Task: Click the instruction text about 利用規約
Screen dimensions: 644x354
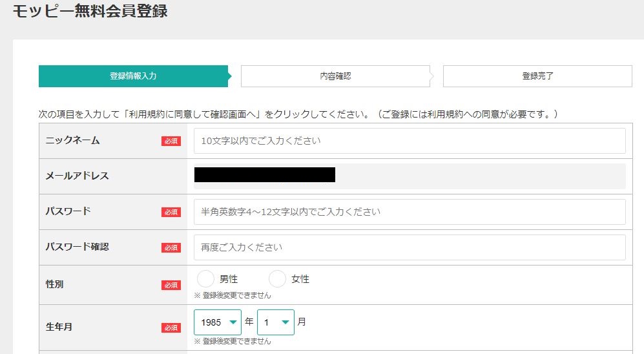Action: pyautogui.click(x=298, y=114)
